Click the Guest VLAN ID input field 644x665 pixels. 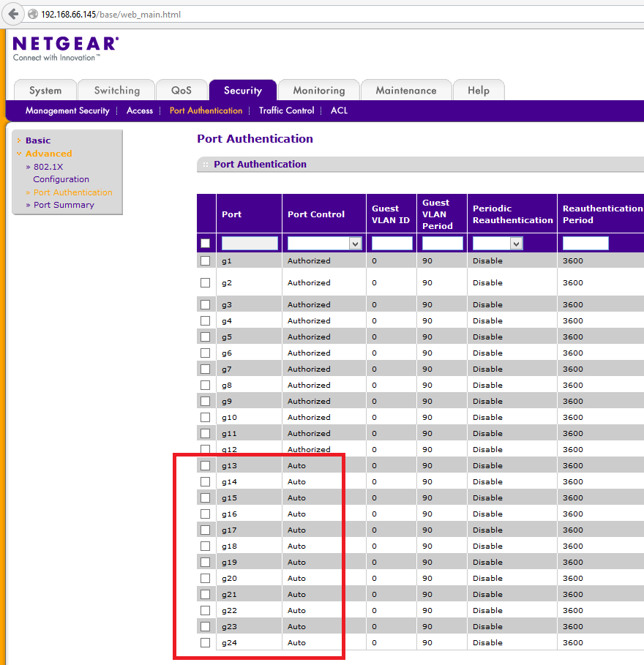(x=392, y=244)
